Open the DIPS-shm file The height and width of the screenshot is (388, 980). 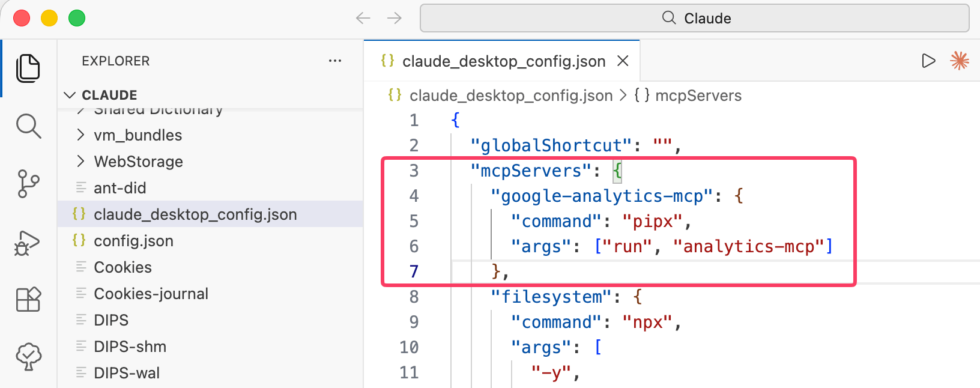tap(210, 347)
